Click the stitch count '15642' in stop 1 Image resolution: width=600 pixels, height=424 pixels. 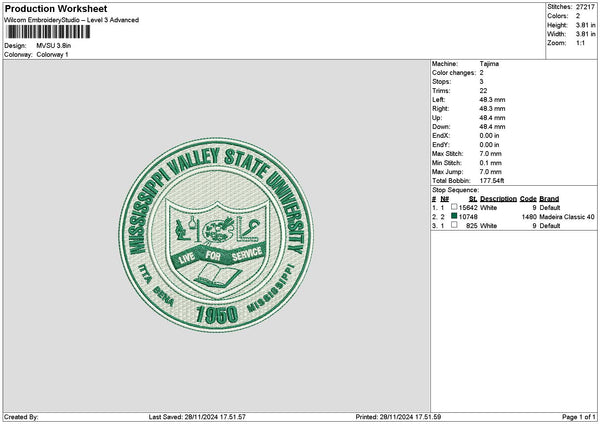pyautogui.click(x=468, y=208)
